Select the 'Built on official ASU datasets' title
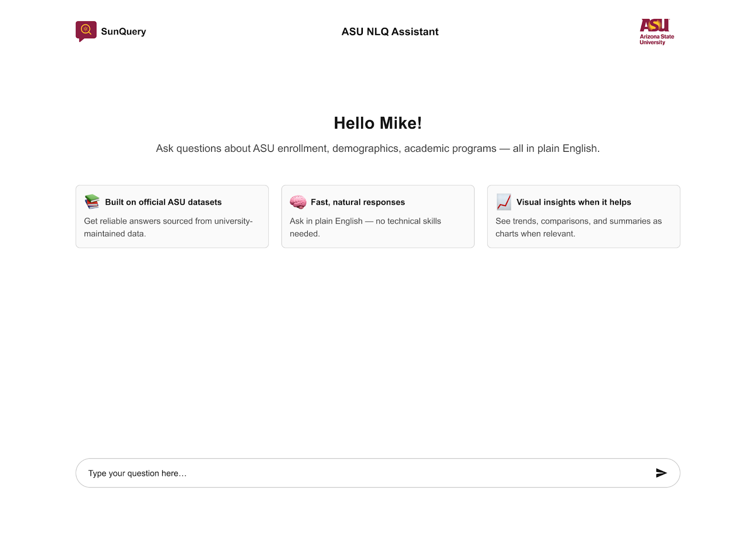Screen dimensions: 756x538 (x=163, y=202)
